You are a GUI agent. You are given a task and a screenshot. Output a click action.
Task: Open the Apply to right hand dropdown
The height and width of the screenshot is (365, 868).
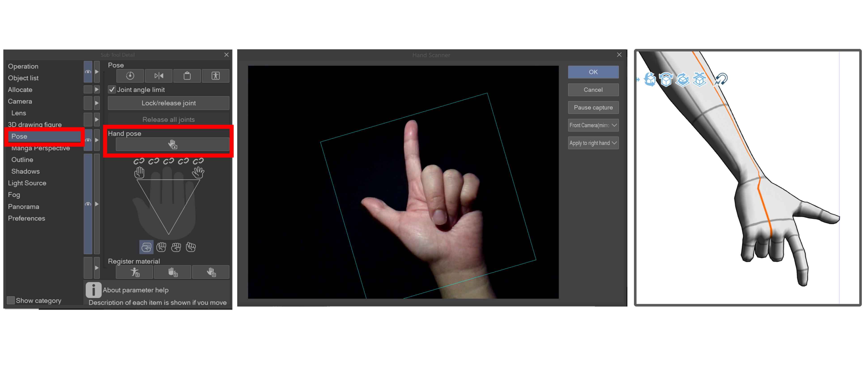tap(593, 143)
